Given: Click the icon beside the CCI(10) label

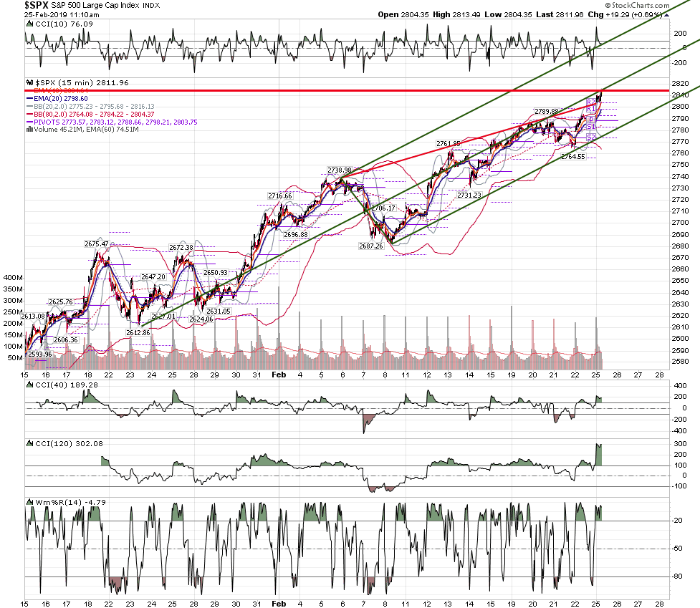Looking at the screenshot, I should [30, 24].
